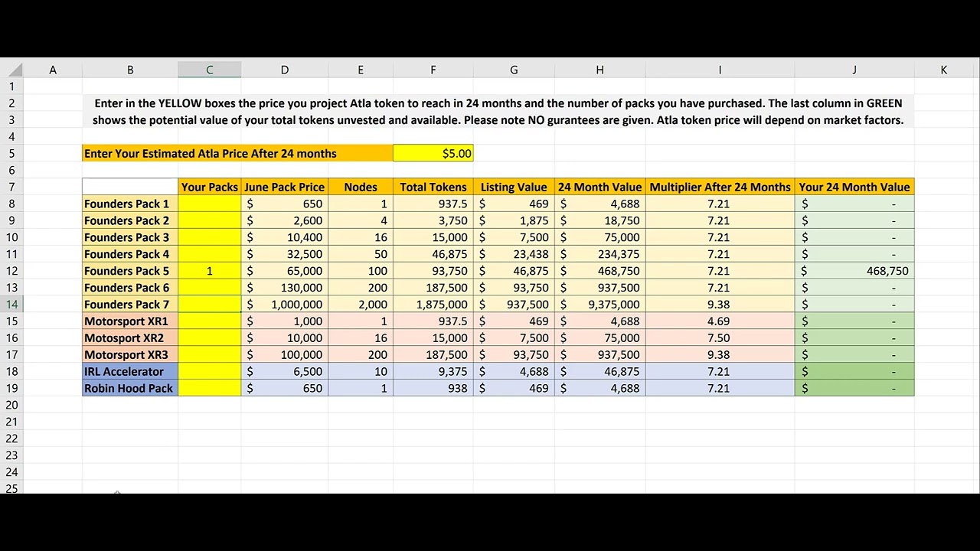Click the yellow Your Packs cell for Founders Pack 1
980x551 pixels.
209,204
